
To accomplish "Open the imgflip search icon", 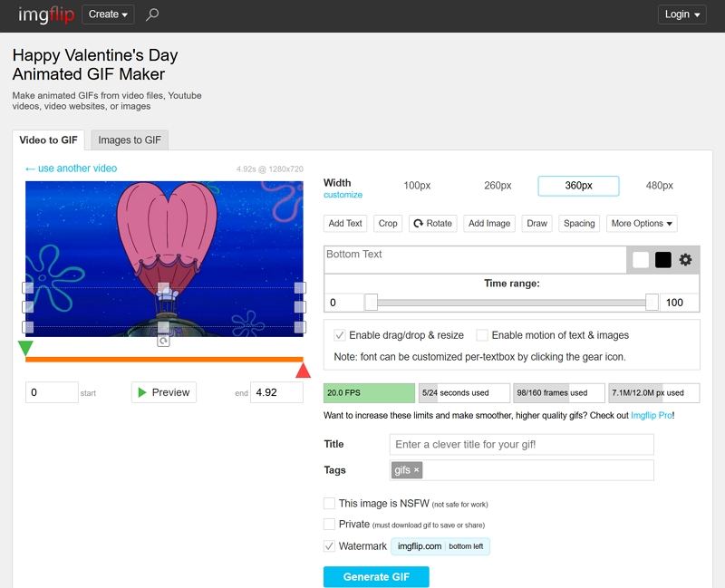I will (x=150, y=14).
